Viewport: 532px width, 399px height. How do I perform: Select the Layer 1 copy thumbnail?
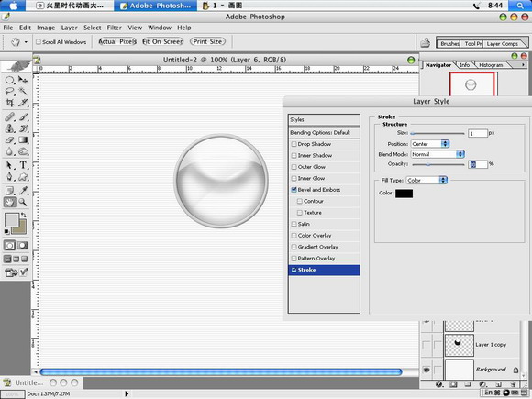(x=459, y=345)
